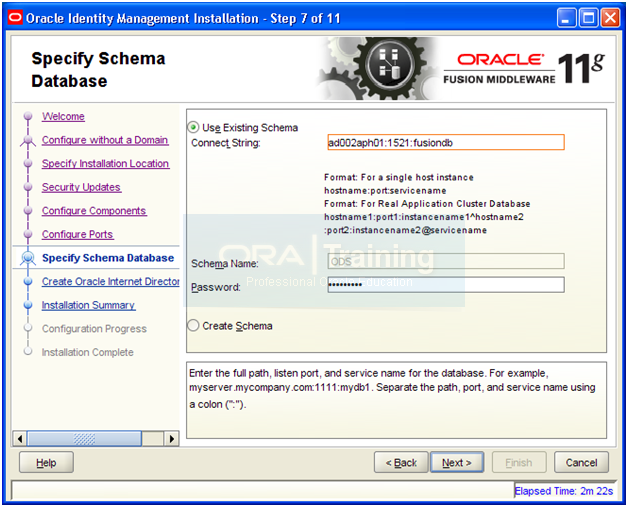Click the Configure Ports step bullet
628x507 pixels.
click(x=28, y=234)
